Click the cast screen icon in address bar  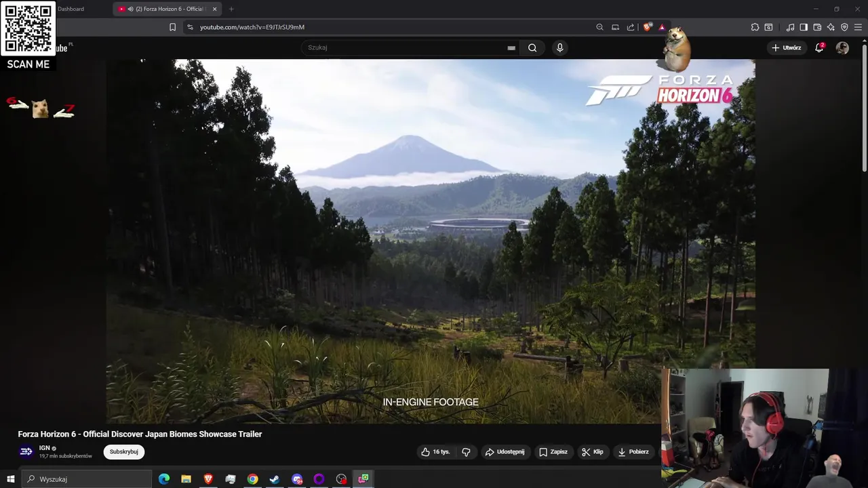pos(615,27)
